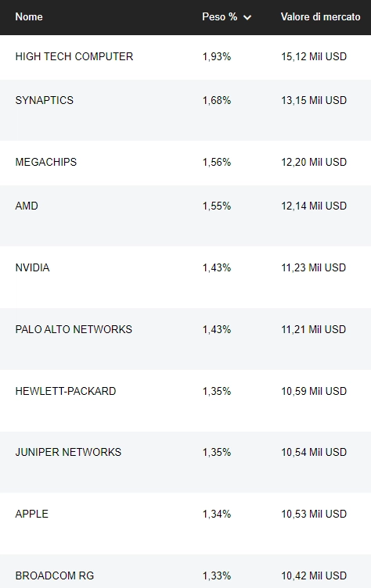Viewport: 371px width, 588px height.
Task: Select the JUNIPER NETWORKS row name
Action: (68, 452)
